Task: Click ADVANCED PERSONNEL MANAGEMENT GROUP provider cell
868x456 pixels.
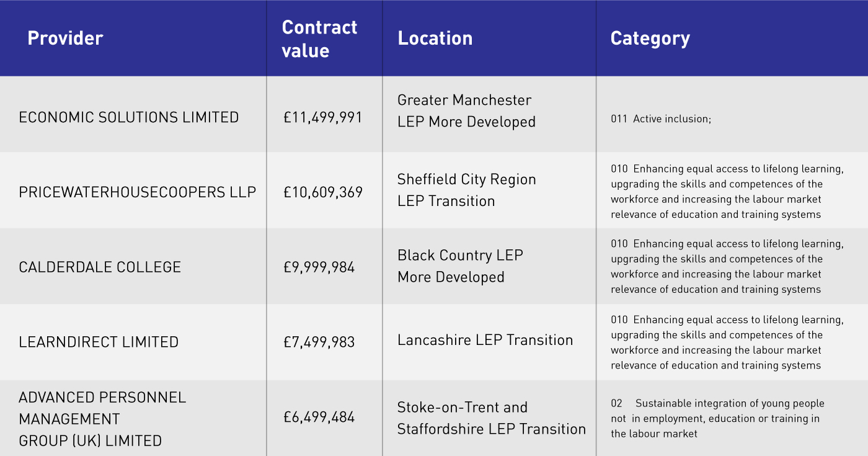Action: 102,419
